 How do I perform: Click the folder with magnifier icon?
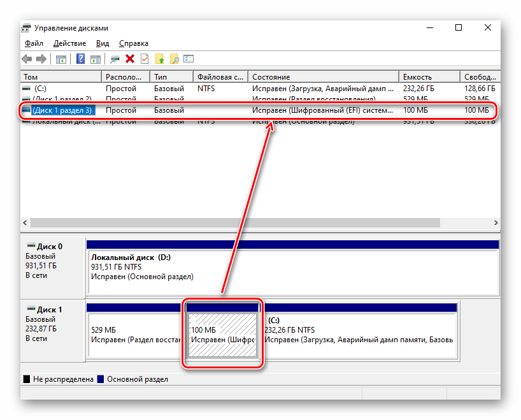[x=174, y=59]
